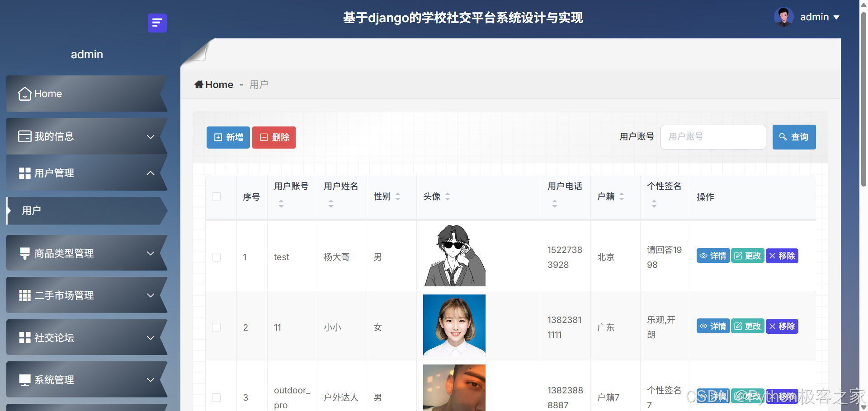Image resolution: width=868 pixels, height=411 pixels.
Task: Sort by 性别 column arrows
Action: pos(398,196)
